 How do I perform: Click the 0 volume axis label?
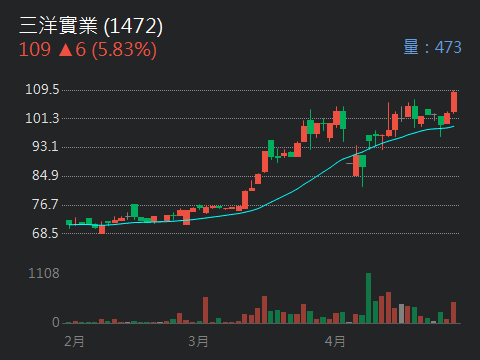pyautogui.click(x=56, y=322)
